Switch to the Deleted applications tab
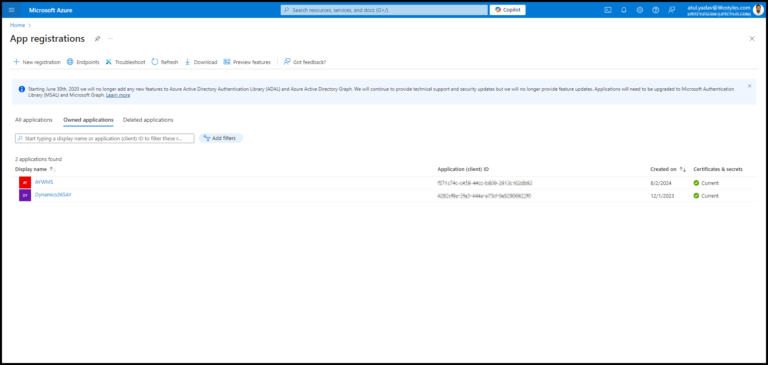The image size is (768, 365). tap(148, 120)
